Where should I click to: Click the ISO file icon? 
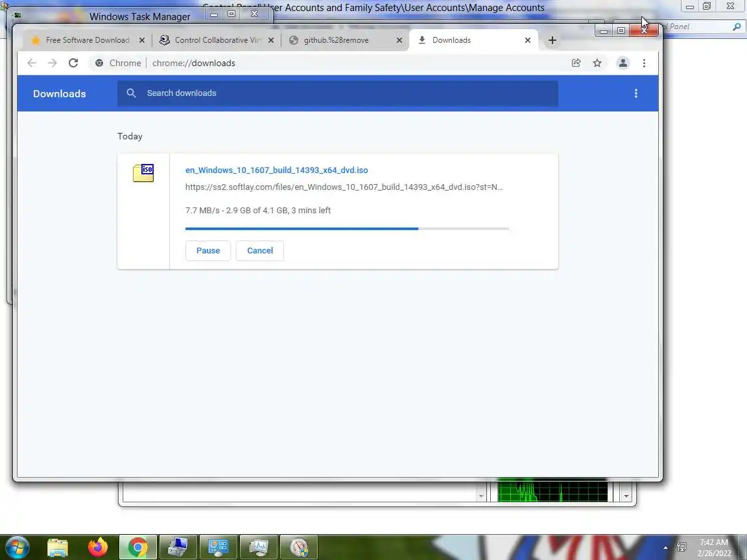click(x=143, y=173)
